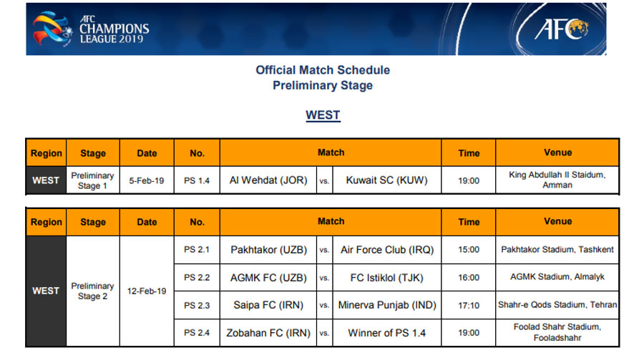Click the Venue header in second table

[557, 221]
